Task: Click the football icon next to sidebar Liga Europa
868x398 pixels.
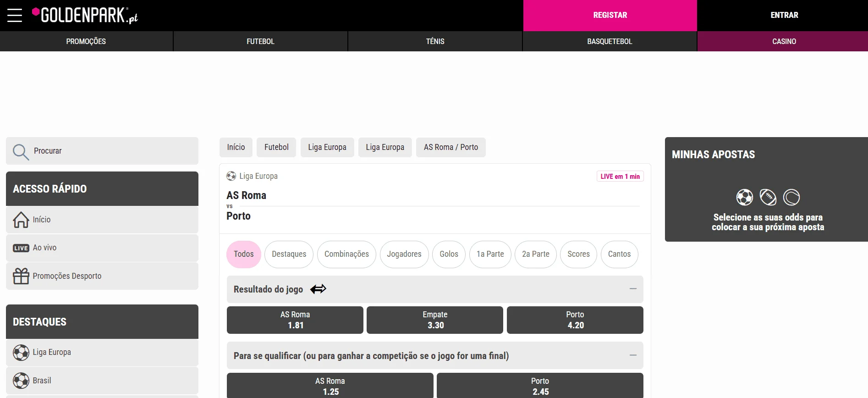Action: [x=21, y=353]
